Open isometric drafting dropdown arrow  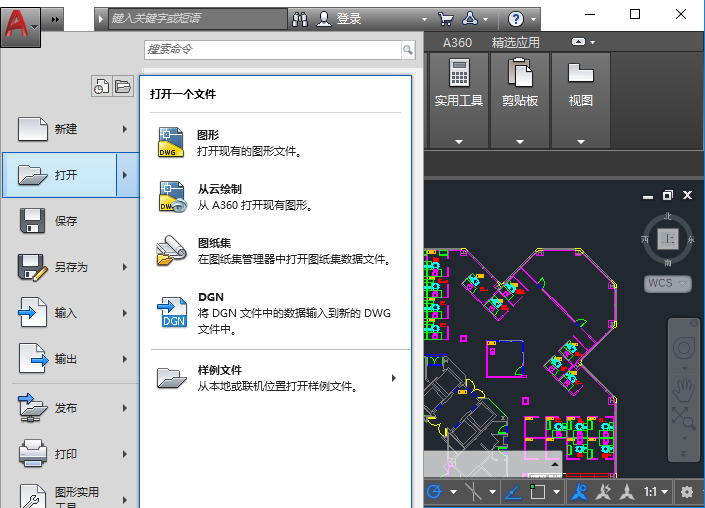point(492,492)
